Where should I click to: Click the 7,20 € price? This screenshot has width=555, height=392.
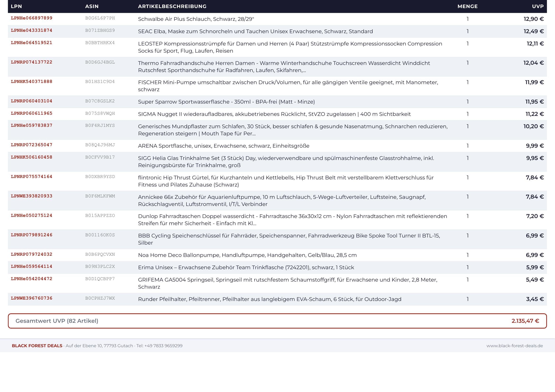535,216
